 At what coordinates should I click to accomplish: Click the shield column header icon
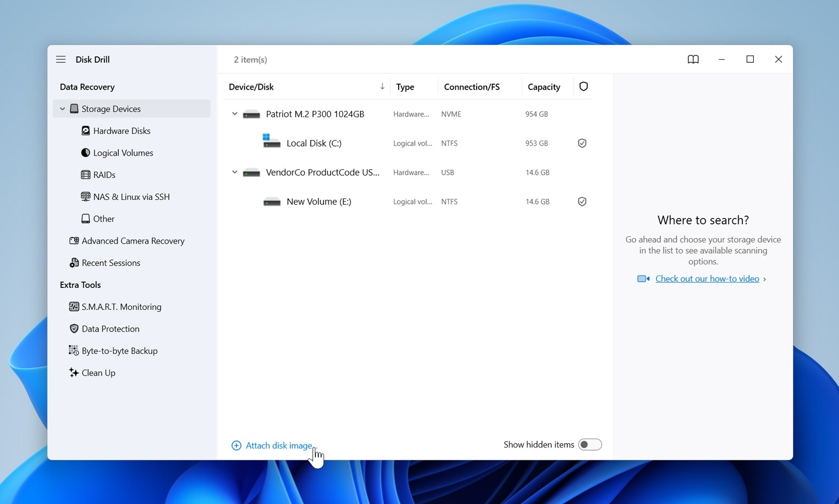point(583,86)
